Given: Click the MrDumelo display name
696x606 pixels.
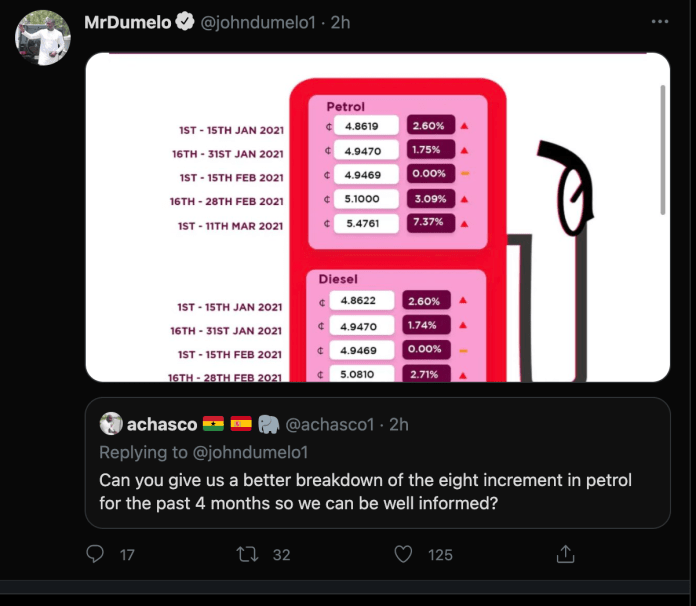Looking at the screenshot, I should [127, 22].
